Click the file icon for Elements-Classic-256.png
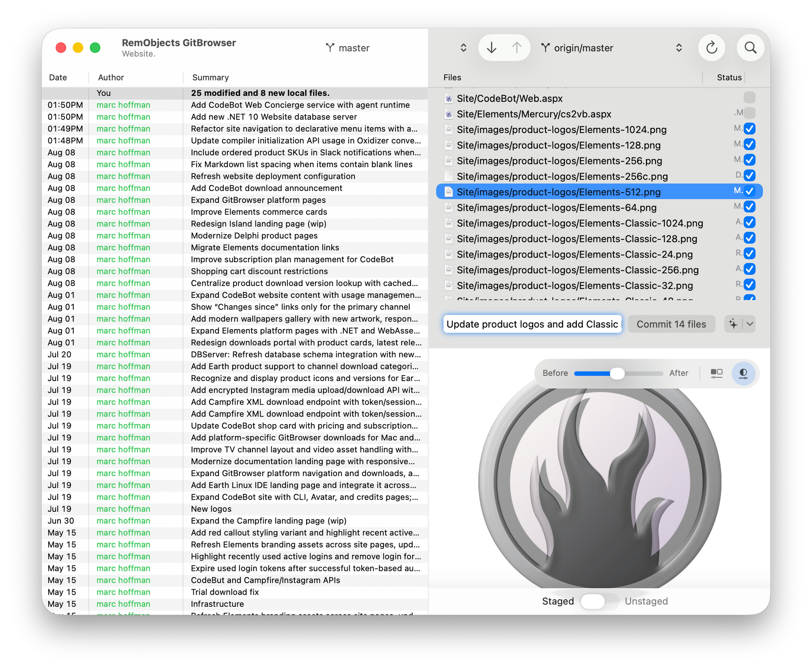 (449, 270)
